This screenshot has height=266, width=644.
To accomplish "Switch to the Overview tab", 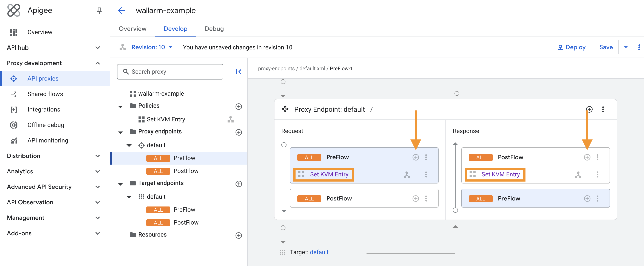I will [132, 29].
